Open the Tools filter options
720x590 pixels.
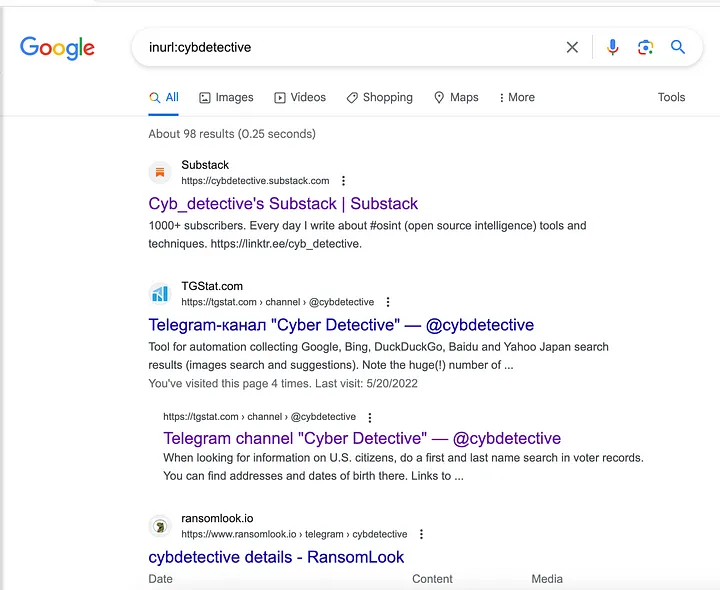tap(671, 97)
